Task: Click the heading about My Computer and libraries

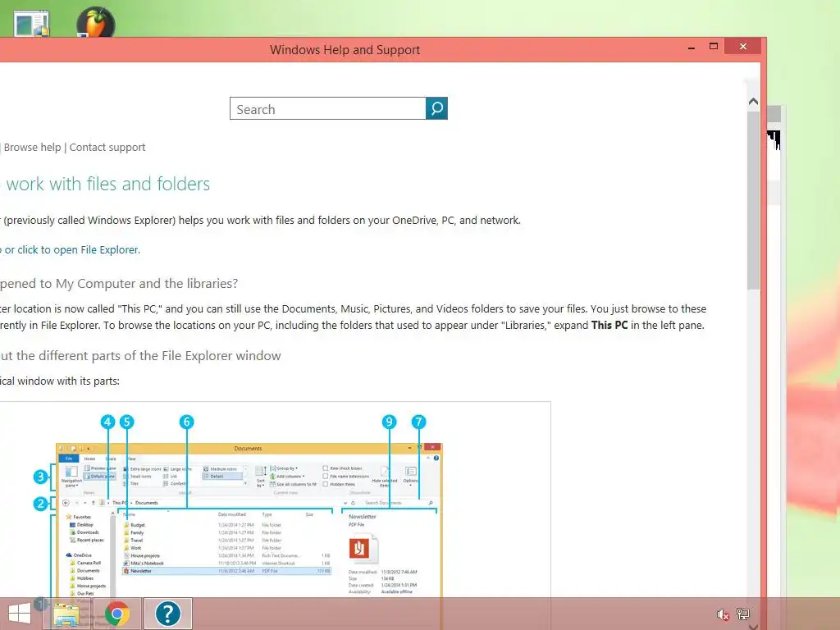Action: click(119, 283)
